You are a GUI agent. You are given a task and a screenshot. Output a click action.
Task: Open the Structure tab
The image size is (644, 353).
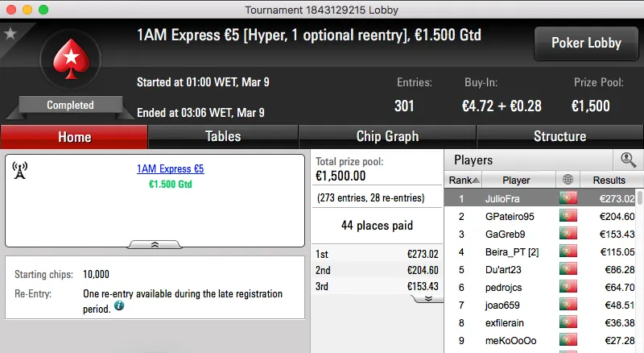point(559,136)
